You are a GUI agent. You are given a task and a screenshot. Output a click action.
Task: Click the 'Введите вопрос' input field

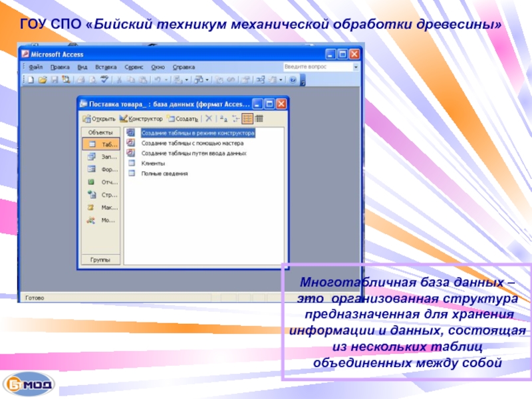pos(318,67)
